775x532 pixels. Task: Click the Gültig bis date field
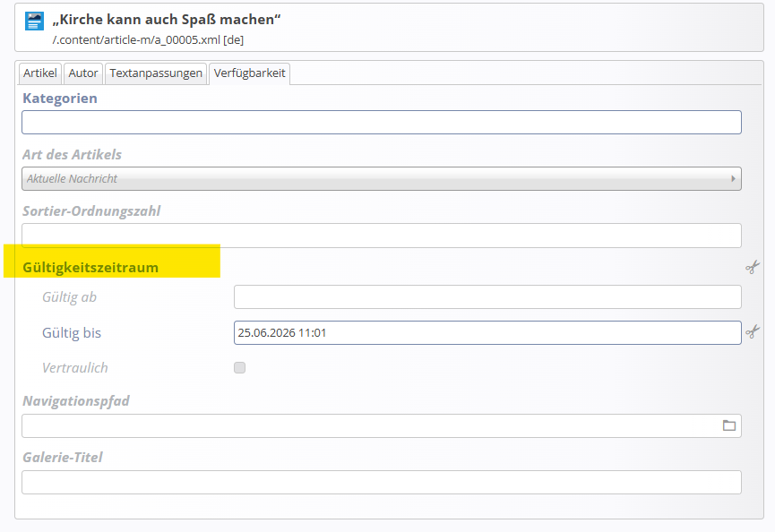pos(487,332)
